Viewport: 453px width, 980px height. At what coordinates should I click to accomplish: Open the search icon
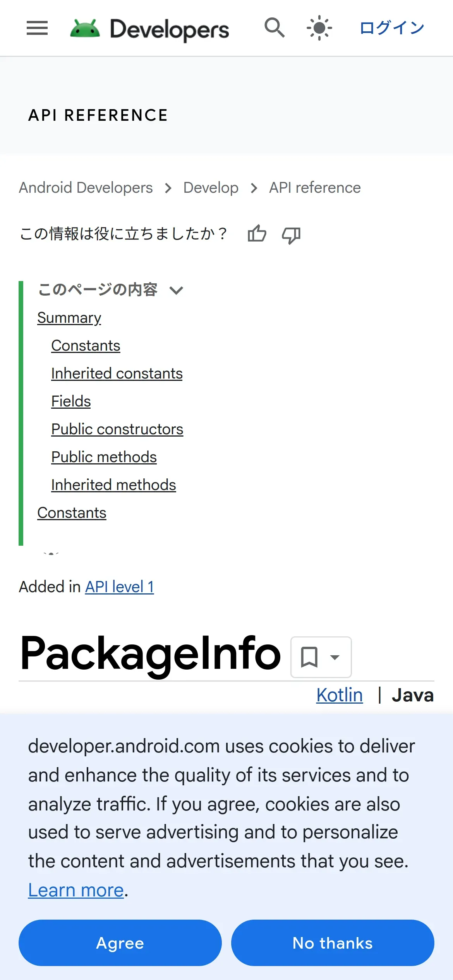[275, 28]
